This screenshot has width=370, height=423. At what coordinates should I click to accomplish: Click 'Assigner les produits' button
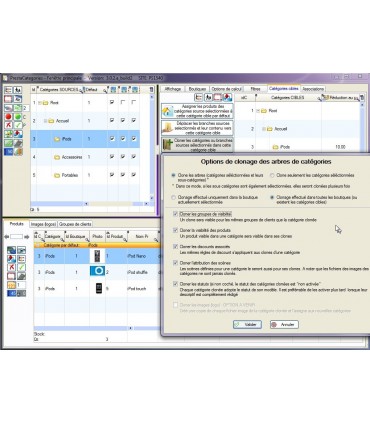pyautogui.click(x=197, y=111)
